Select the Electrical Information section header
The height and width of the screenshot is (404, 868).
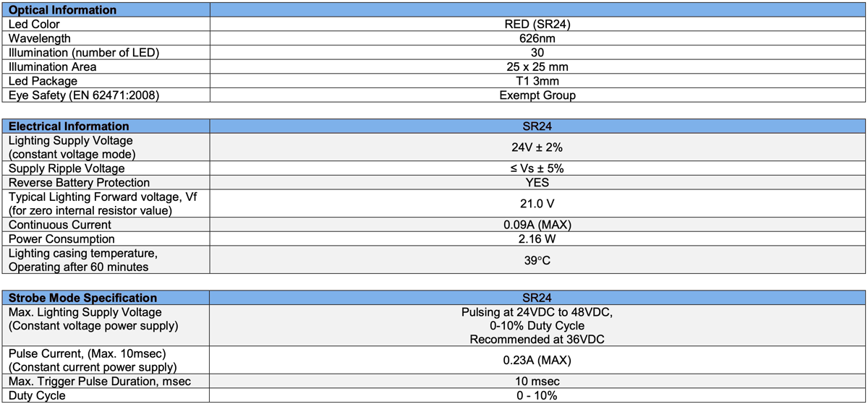click(69, 126)
